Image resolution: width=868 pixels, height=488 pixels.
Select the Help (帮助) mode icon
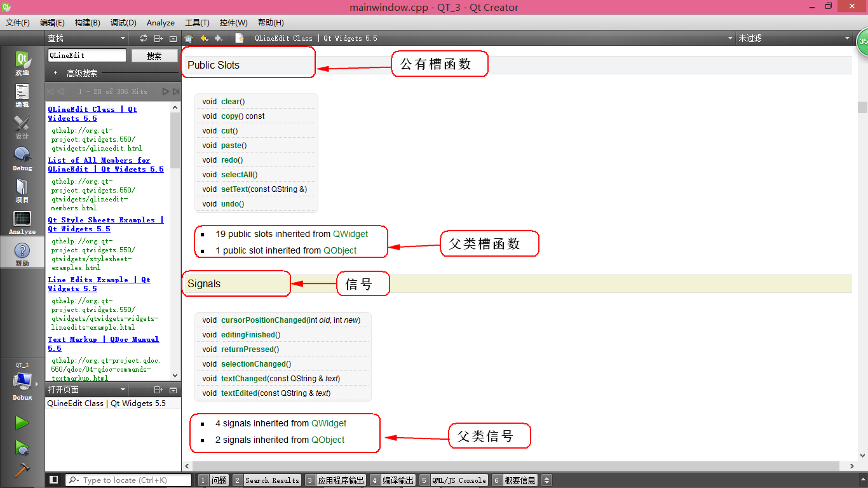pyautogui.click(x=22, y=254)
